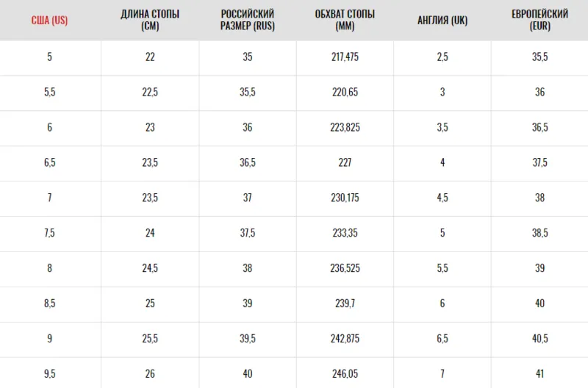
Task: Click the US size 5 cell
Action: [49, 57]
